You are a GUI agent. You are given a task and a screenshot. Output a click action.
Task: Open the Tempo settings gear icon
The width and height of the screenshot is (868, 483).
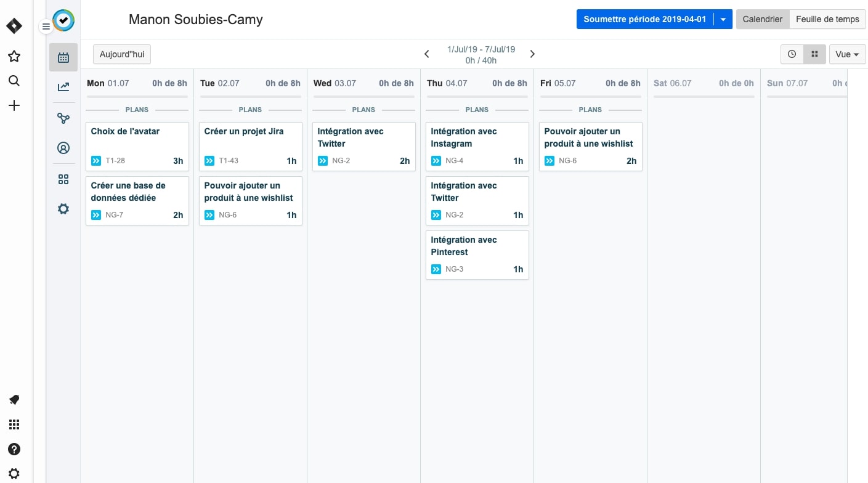tap(63, 209)
